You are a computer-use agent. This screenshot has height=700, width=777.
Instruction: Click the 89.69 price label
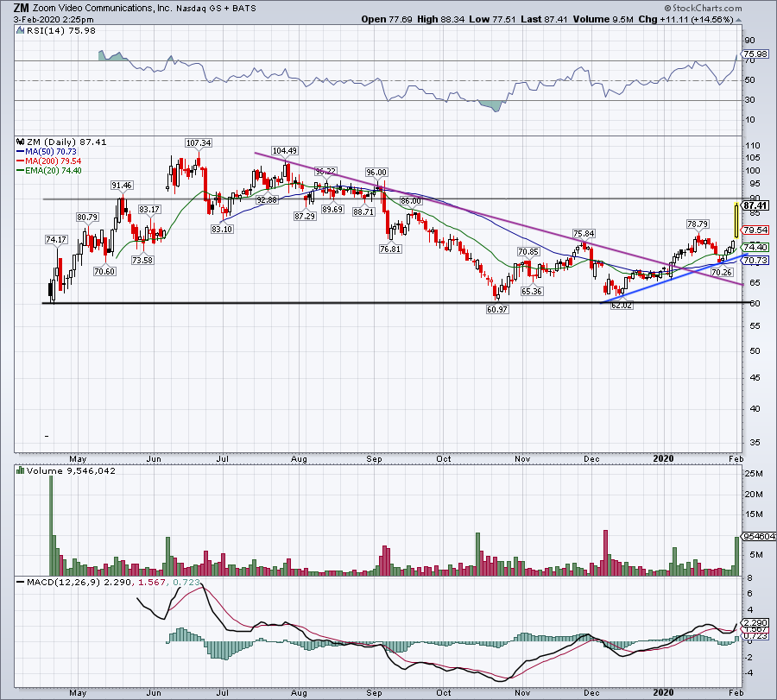click(332, 210)
